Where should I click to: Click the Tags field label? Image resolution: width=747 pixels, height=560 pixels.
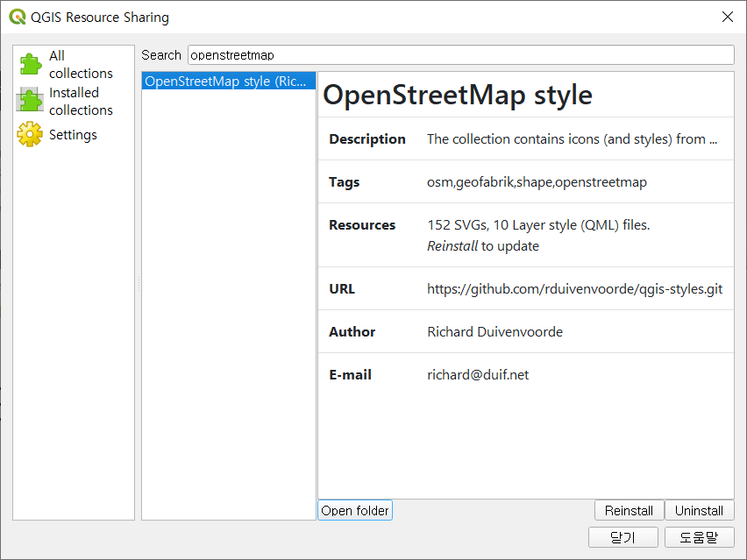click(x=344, y=182)
